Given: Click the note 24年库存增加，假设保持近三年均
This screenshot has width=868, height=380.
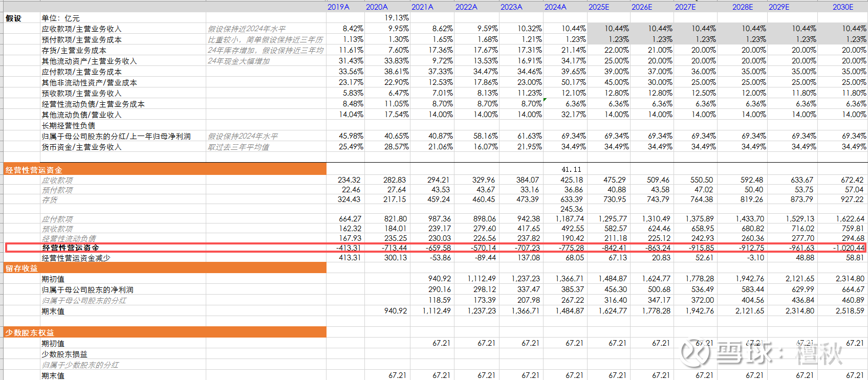Looking at the screenshot, I should (x=266, y=51).
